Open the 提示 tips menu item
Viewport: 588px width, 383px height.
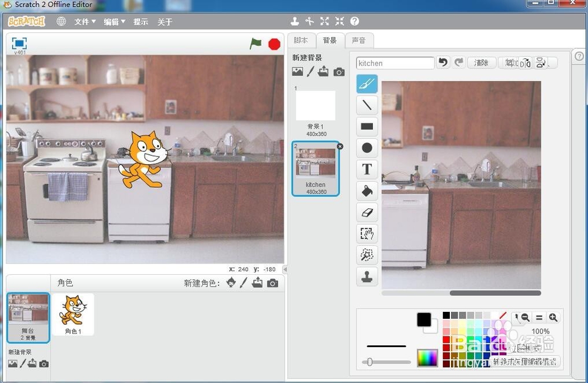coord(141,22)
